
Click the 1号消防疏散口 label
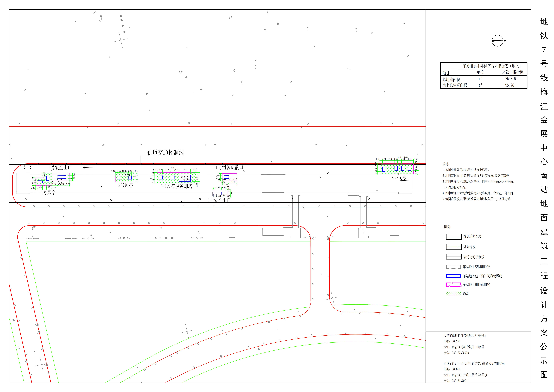pos(229,167)
